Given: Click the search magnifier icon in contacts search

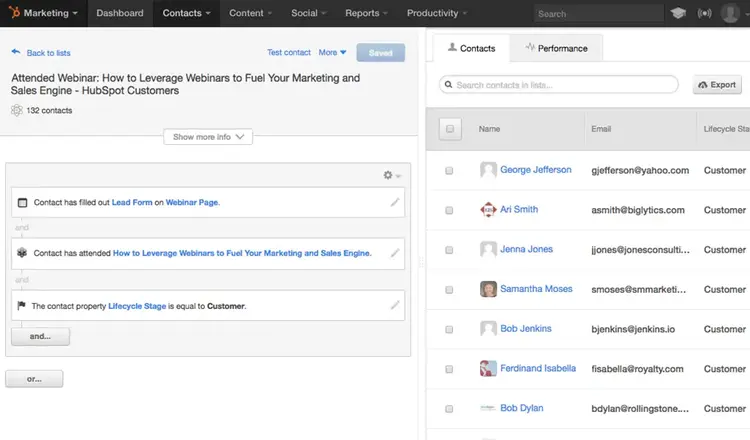Looking at the screenshot, I should click(448, 85).
